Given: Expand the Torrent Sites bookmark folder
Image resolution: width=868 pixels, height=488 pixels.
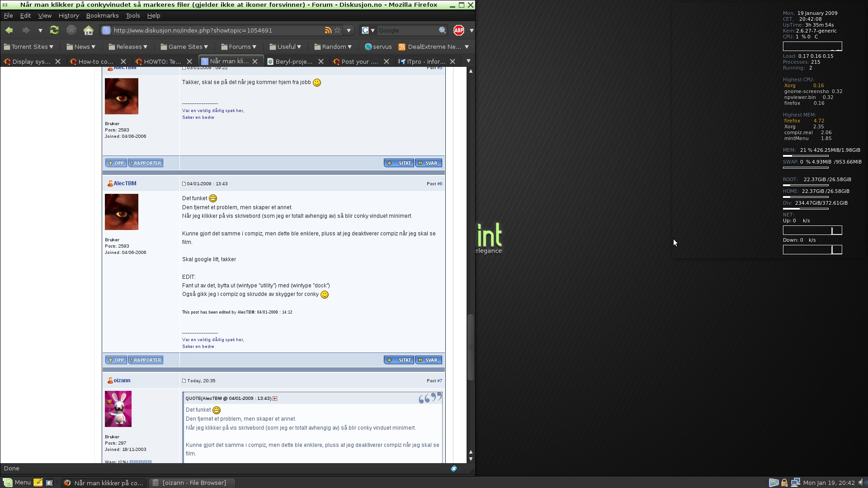Looking at the screenshot, I should [x=28, y=47].
